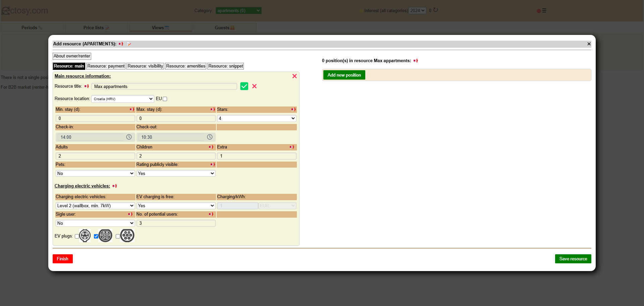Image resolution: width=644 pixels, height=306 pixels.
Task: Tick the EU checkbox
Action: pos(165,99)
